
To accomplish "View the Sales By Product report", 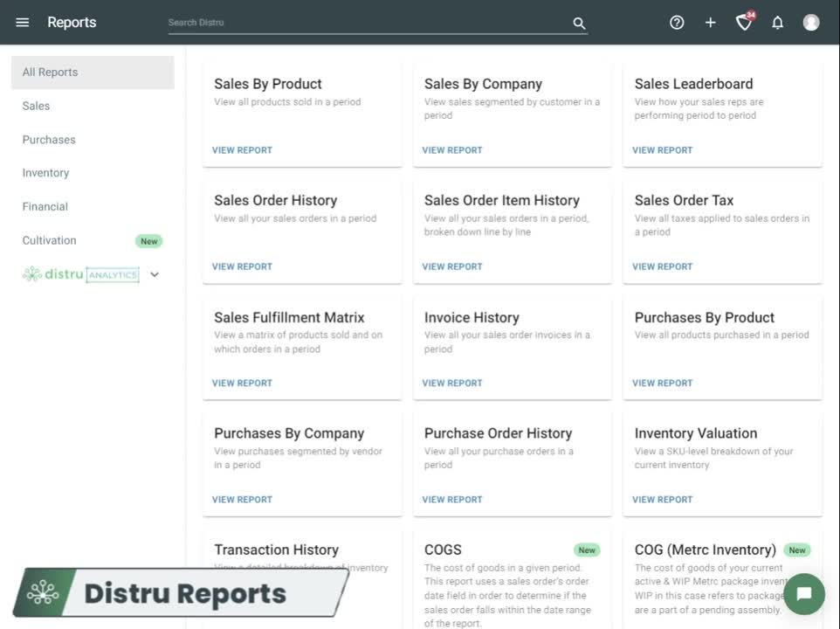I will pos(242,149).
